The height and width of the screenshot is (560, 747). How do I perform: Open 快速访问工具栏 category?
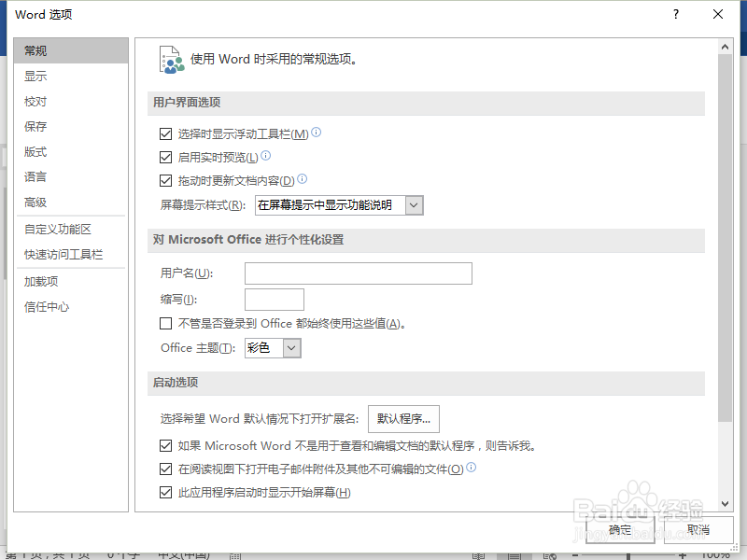tap(71, 254)
